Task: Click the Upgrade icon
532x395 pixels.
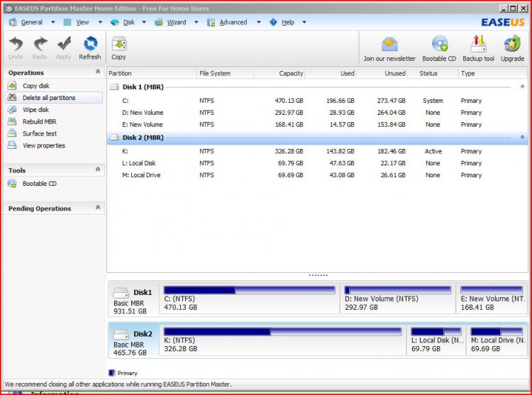Action: [x=512, y=44]
